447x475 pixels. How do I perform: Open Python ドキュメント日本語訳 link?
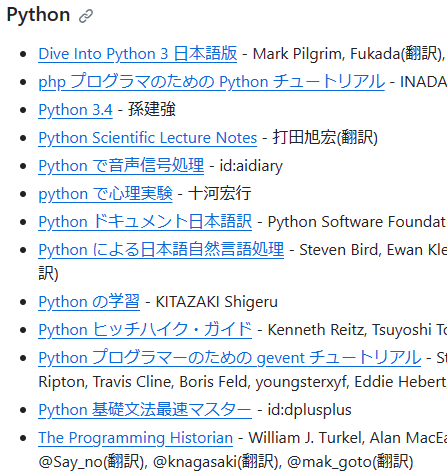click(x=145, y=222)
